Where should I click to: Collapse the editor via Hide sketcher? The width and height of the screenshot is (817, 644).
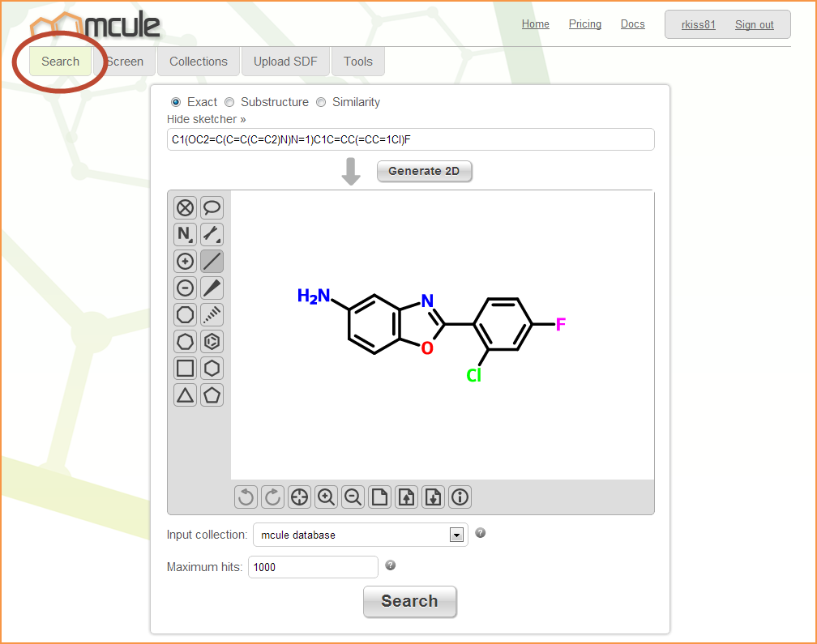click(206, 119)
